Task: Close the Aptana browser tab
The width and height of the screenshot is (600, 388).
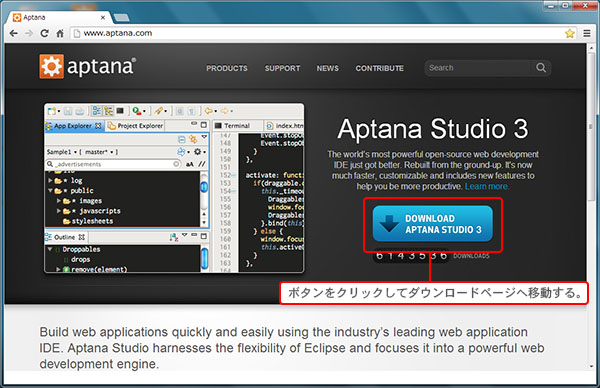Action: click(103, 17)
